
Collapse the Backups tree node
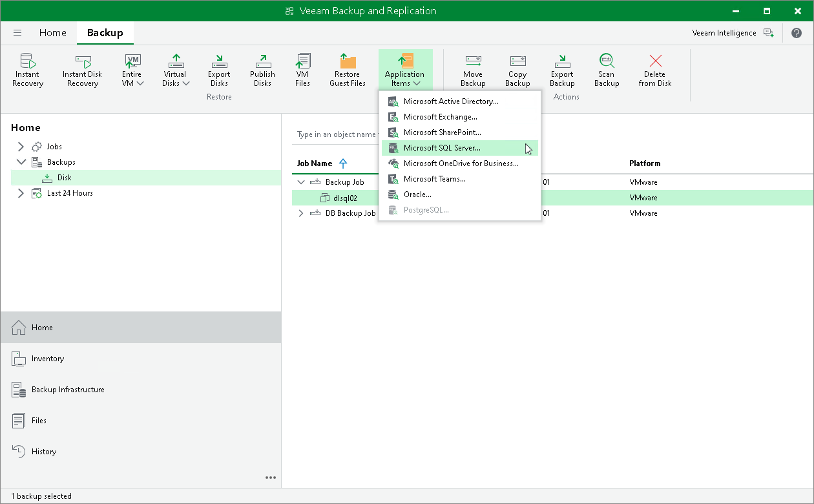[21, 162]
